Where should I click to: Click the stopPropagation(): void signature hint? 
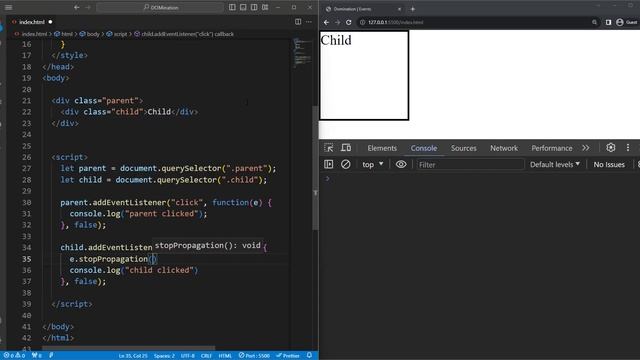point(208,245)
